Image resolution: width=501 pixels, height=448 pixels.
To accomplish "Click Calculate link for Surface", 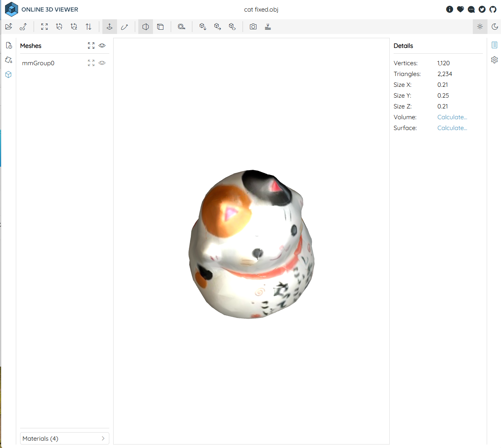I will point(452,128).
